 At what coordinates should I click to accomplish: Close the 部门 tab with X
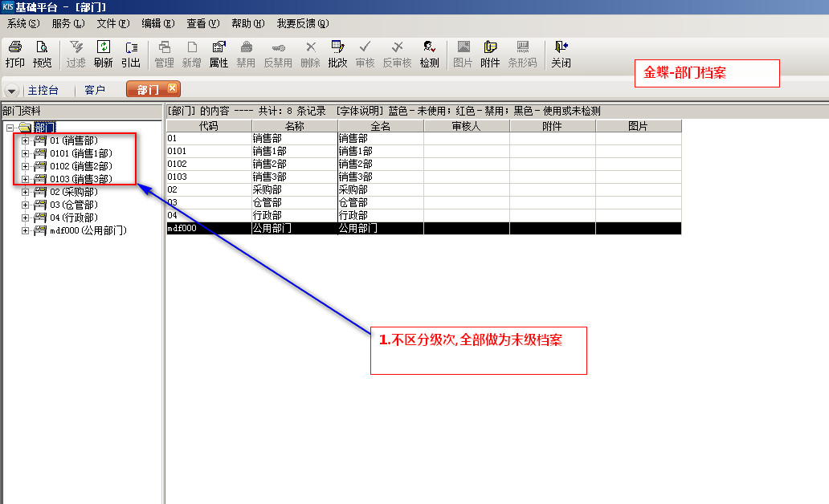[172, 89]
